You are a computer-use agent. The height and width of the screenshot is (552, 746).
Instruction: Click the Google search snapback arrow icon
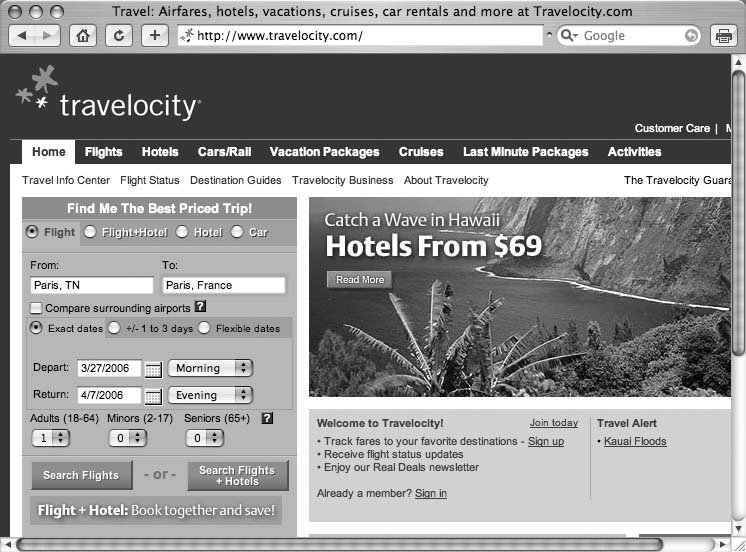(691, 35)
